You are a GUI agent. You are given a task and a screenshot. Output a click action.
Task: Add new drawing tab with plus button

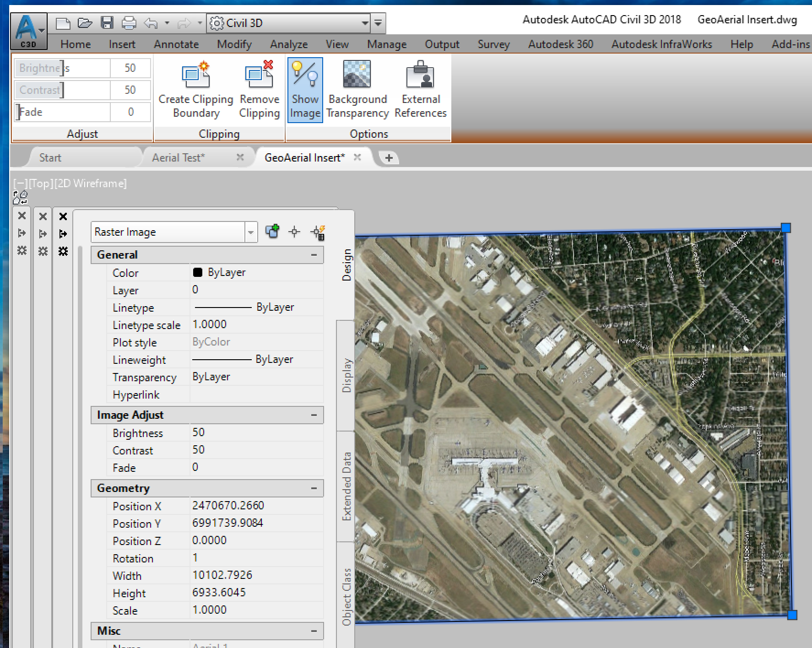389,158
